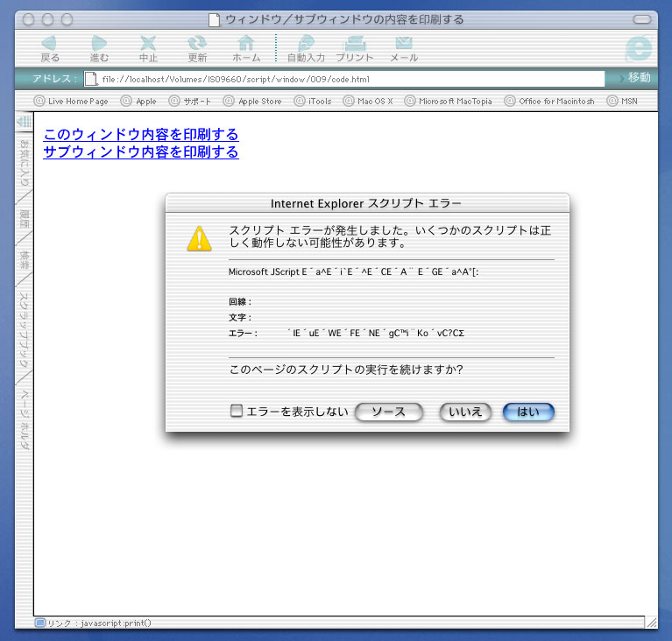
Task: Open the Microsoft MacTopia favorites link
Action: click(449, 101)
